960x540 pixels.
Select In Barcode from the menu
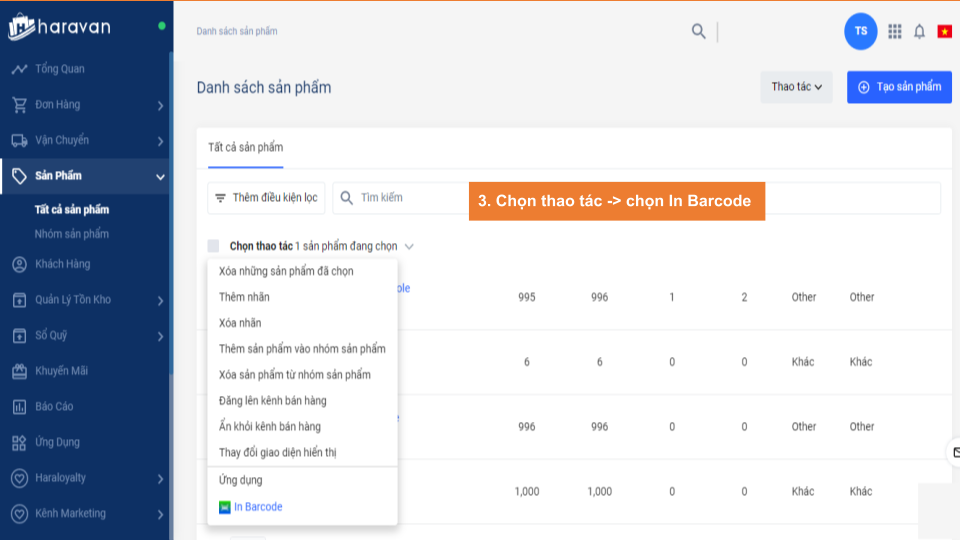tap(257, 507)
